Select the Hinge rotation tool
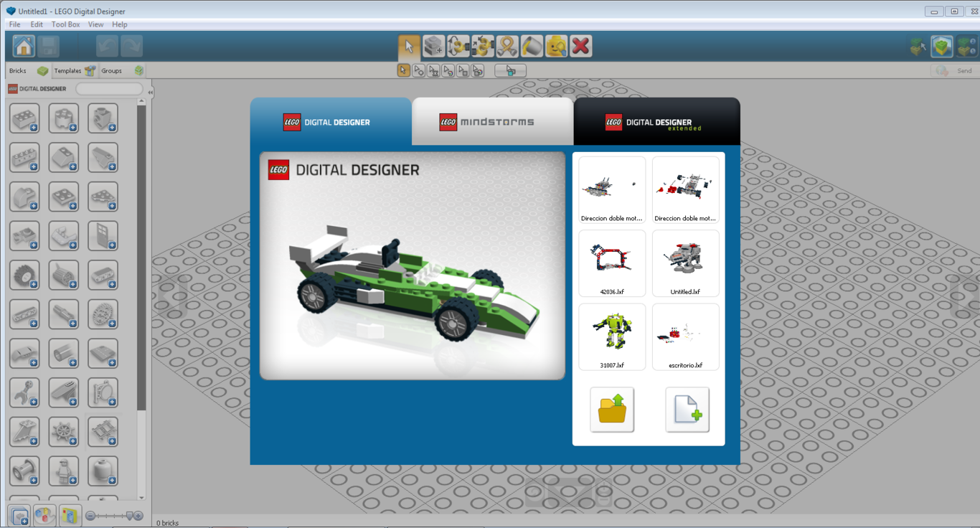The image size is (980, 528). [x=458, y=46]
